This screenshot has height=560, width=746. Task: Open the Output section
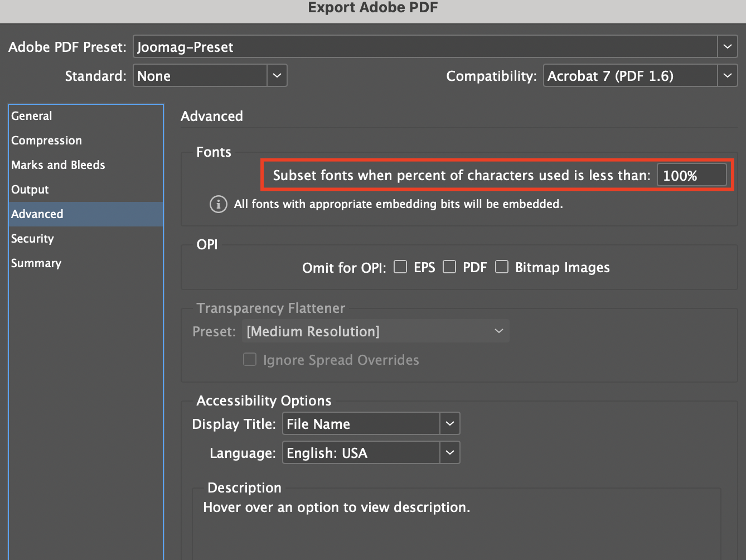(30, 190)
